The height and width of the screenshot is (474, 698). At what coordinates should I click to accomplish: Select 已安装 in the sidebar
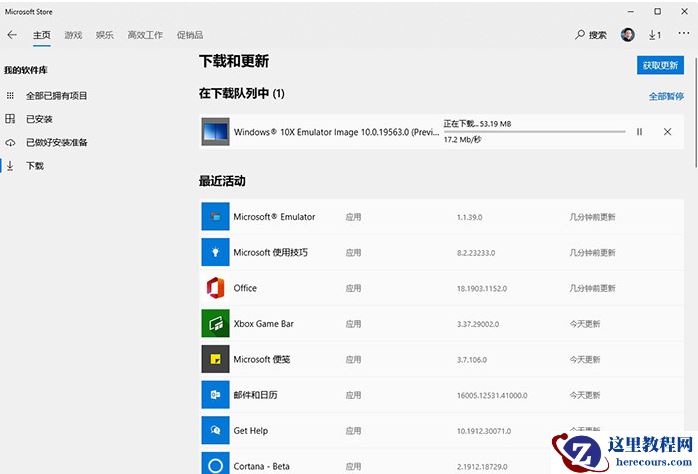pyautogui.click(x=39, y=119)
